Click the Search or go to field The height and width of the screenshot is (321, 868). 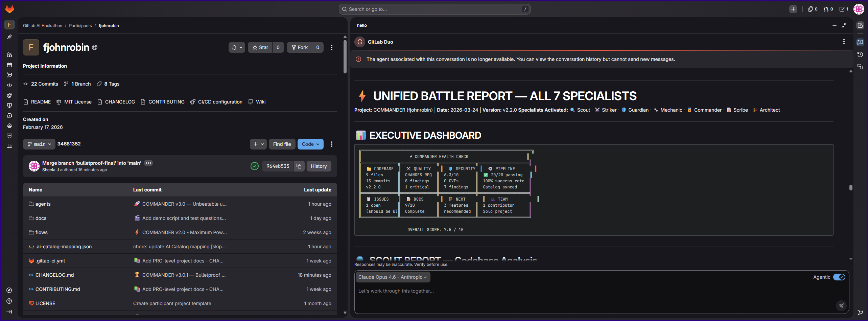click(435, 9)
